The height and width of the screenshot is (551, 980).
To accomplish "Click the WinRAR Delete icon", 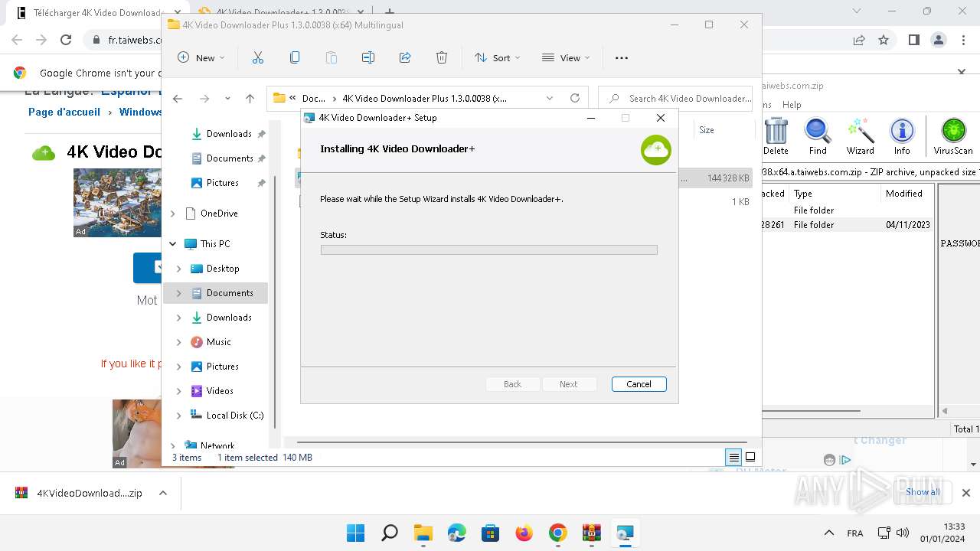I will point(776,137).
